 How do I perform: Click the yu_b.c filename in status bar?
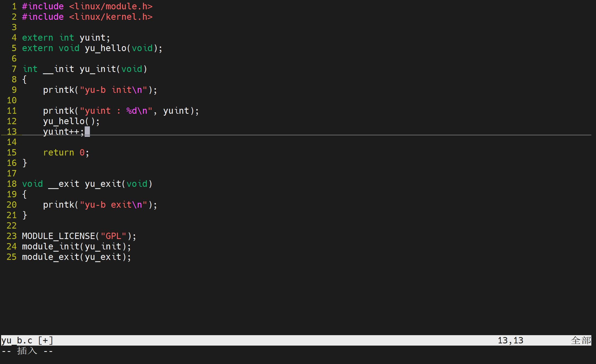[17, 340]
